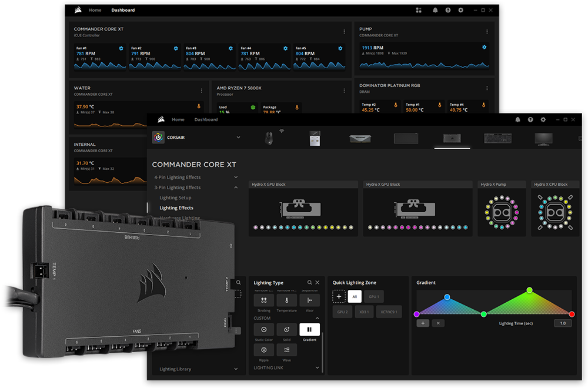
Task: Add a new quick lighting zone
Action: pyautogui.click(x=339, y=296)
